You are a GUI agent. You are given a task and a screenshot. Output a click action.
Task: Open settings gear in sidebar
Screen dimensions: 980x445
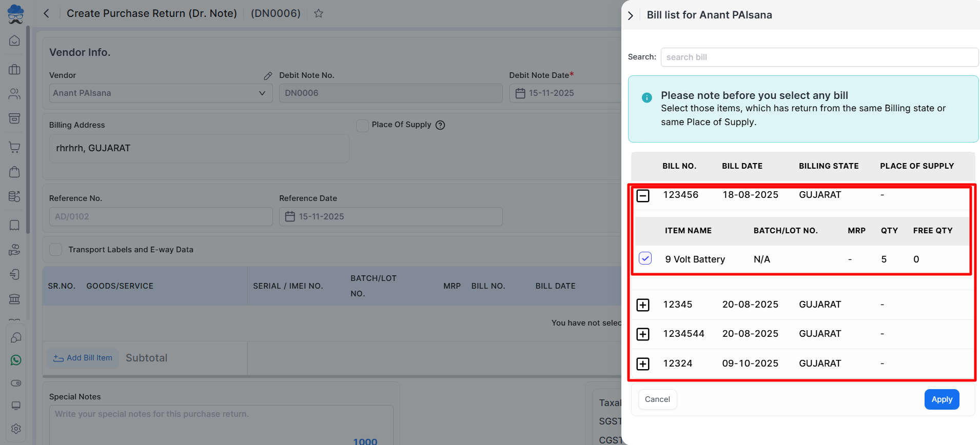pyautogui.click(x=16, y=429)
